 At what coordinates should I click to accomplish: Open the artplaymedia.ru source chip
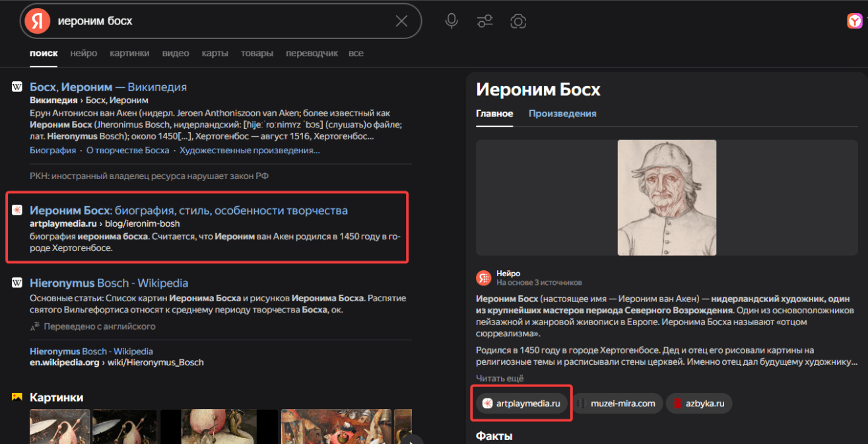coord(521,403)
